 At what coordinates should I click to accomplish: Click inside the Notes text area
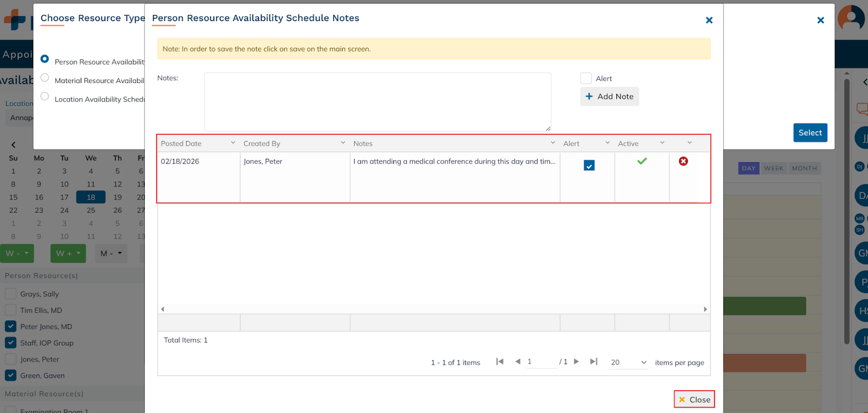click(x=378, y=102)
